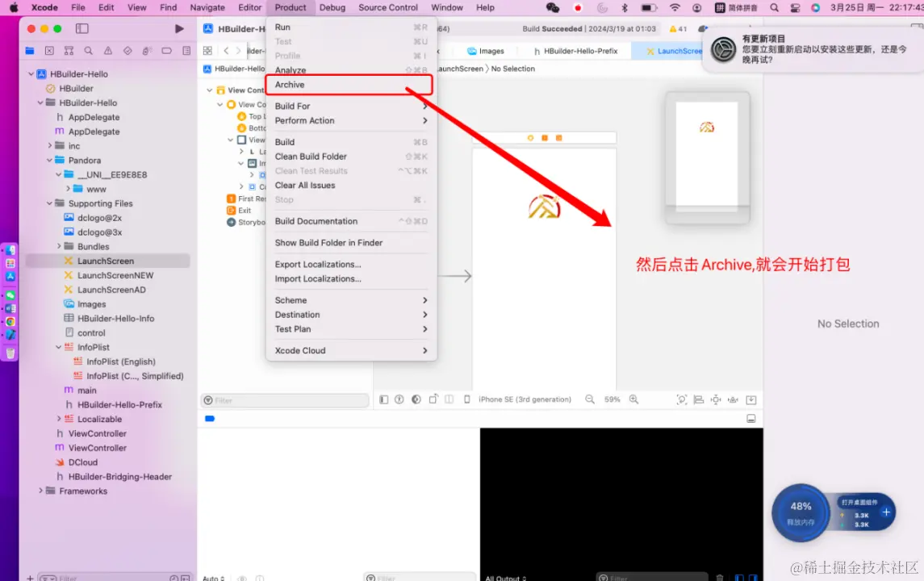924x581 pixels.
Task: Open Resolve Auto Layout Issues menu
Action: click(x=733, y=399)
